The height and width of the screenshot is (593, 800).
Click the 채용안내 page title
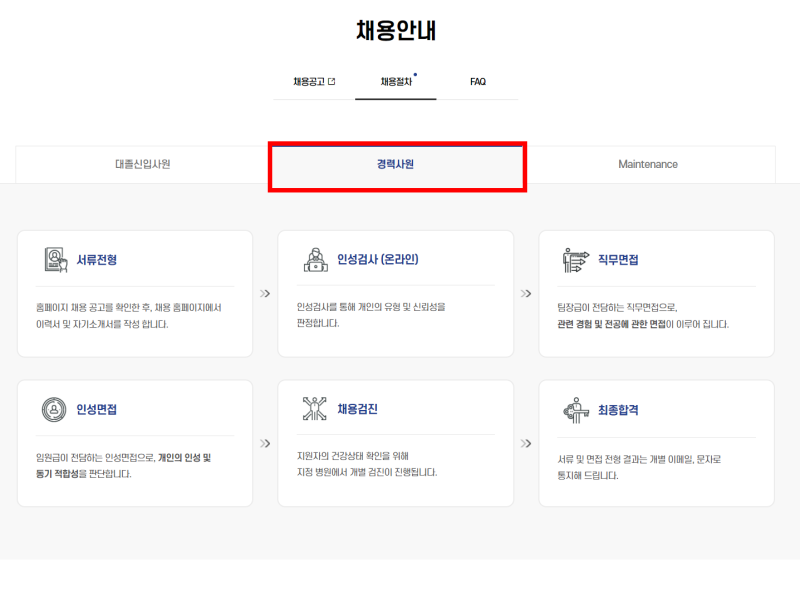pos(396,30)
